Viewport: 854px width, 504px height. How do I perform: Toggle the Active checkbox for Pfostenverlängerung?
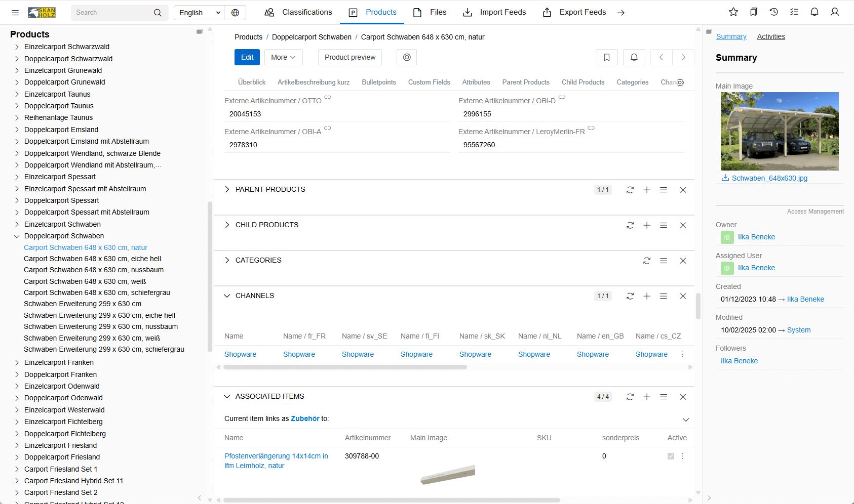pos(671,456)
